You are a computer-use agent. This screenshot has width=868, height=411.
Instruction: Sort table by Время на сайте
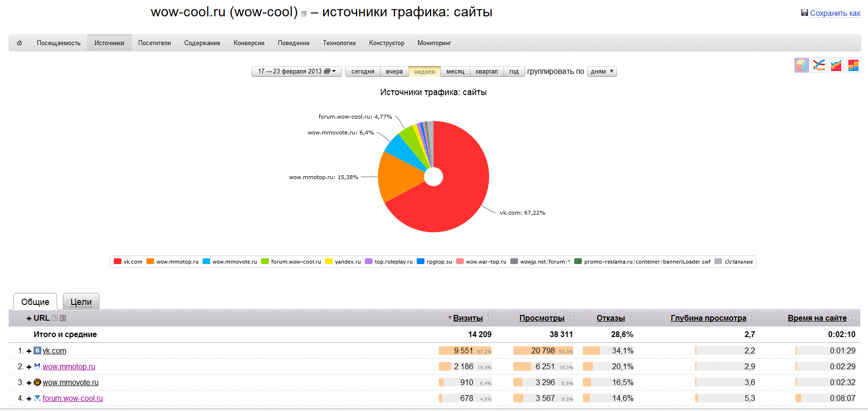point(817,318)
